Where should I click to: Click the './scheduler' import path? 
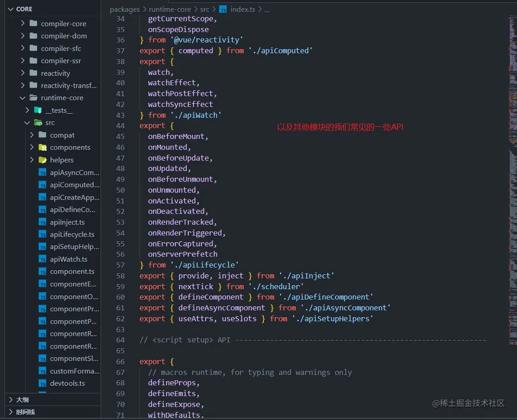(x=276, y=286)
